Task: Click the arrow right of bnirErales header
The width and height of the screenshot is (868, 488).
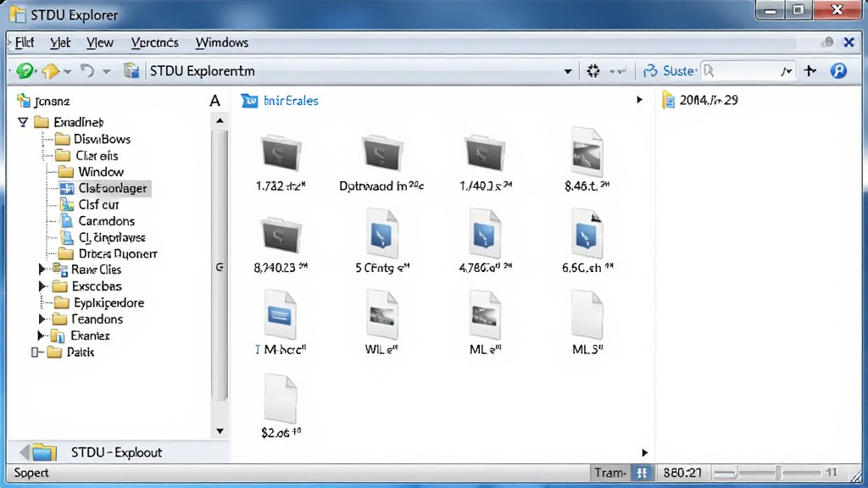Action: [639, 100]
